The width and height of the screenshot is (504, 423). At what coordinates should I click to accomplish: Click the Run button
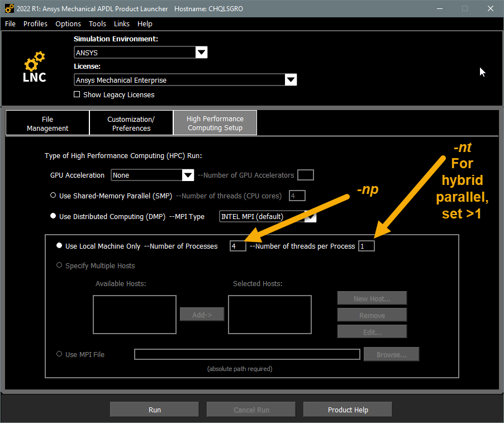(x=154, y=409)
